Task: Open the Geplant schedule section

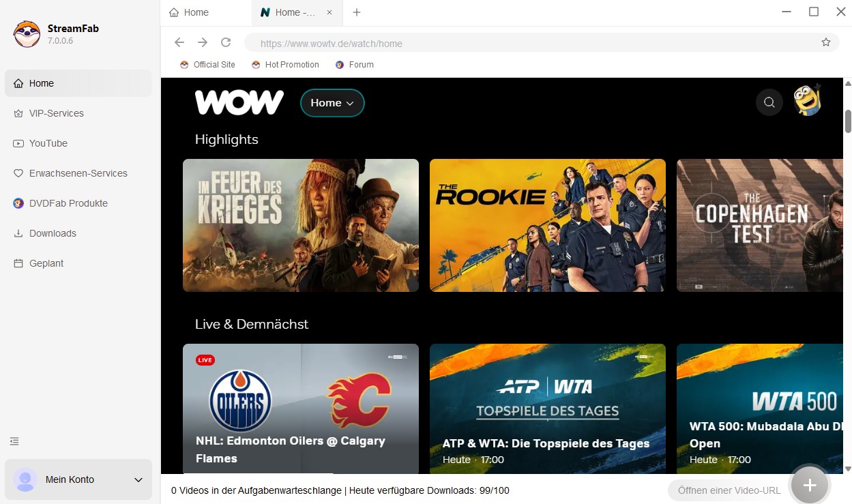Action: [x=46, y=263]
